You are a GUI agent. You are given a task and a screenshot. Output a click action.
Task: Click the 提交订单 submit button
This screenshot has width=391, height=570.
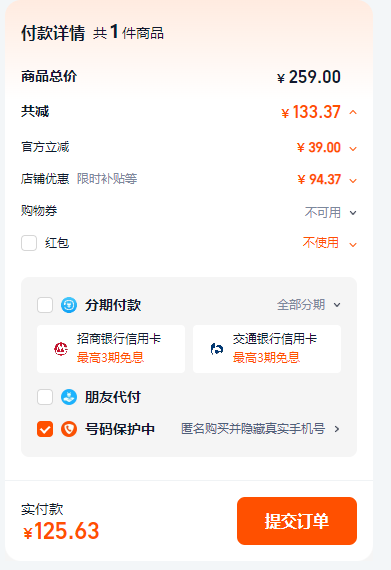pyautogui.click(x=297, y=521)
